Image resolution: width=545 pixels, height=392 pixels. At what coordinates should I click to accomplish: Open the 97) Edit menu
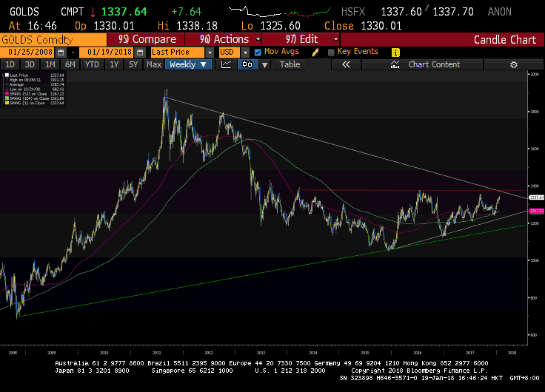point(301,39)
